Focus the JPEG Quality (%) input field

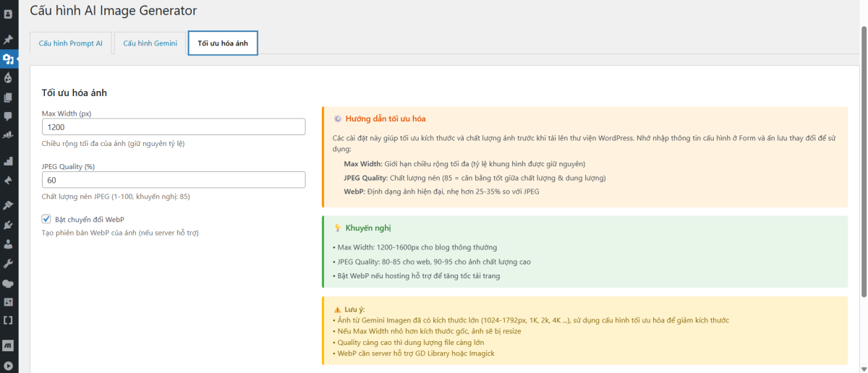(174, 180)
